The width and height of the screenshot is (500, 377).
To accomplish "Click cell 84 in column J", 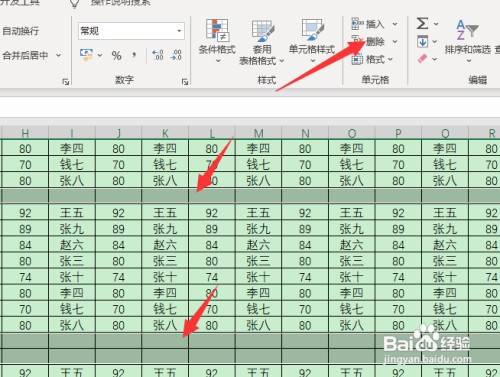I will pos(119,245).
